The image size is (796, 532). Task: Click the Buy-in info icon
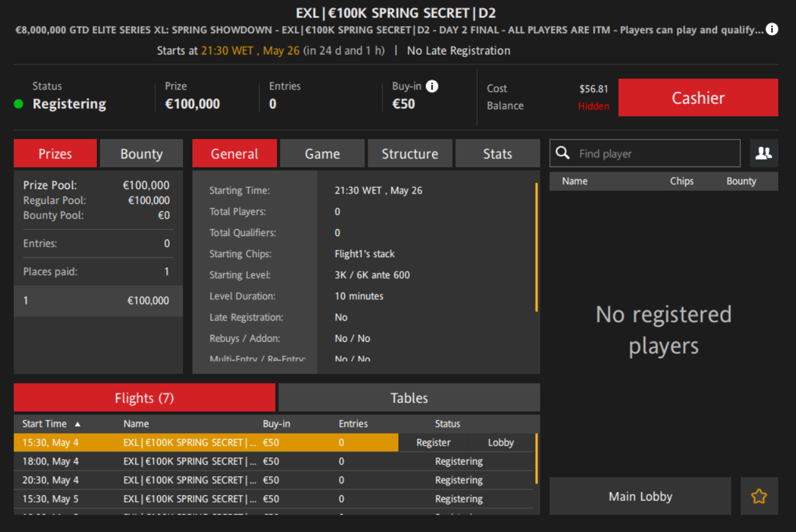tap(432, 86)
